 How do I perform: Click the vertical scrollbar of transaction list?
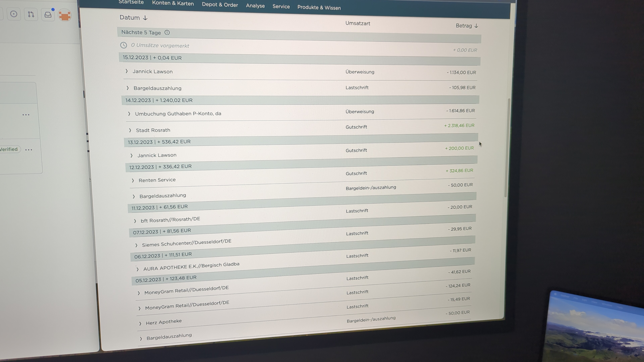[507, 147]
